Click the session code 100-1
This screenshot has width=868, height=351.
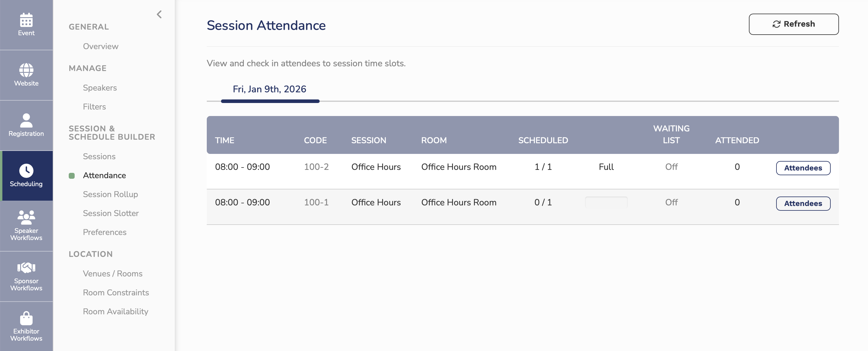point(316,202)
